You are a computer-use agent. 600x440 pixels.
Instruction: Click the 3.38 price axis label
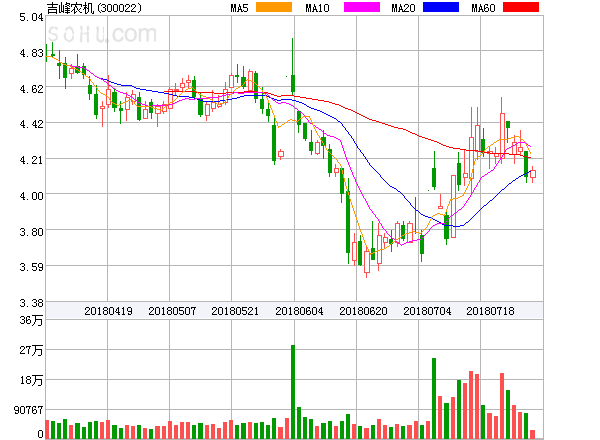click(31, 303)
